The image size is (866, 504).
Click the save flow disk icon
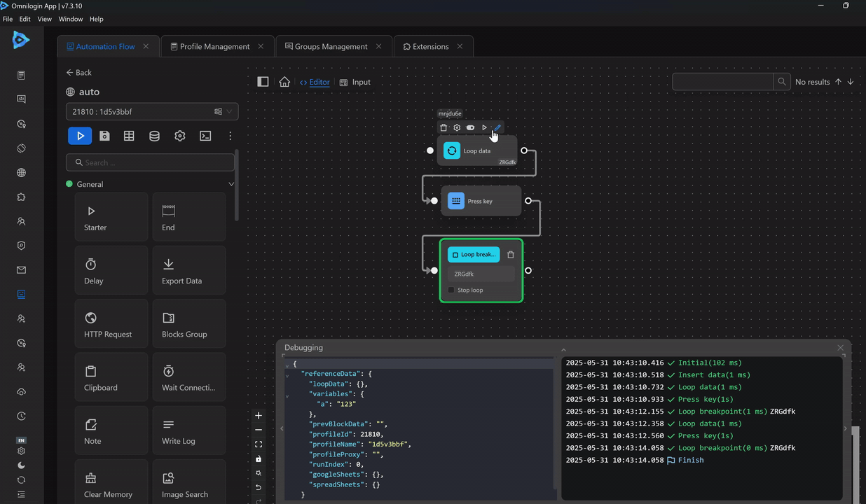[104, 136]
